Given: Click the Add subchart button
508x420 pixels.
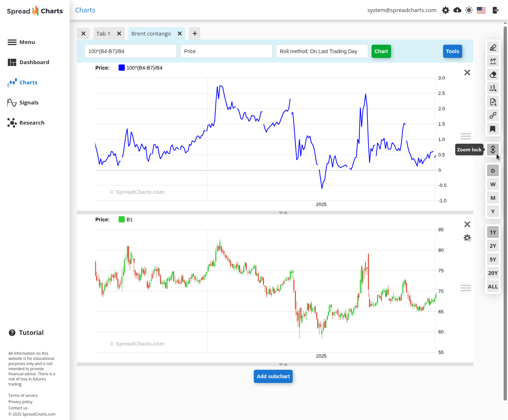Looking at the screenshot, I should [x=273, y=376].
